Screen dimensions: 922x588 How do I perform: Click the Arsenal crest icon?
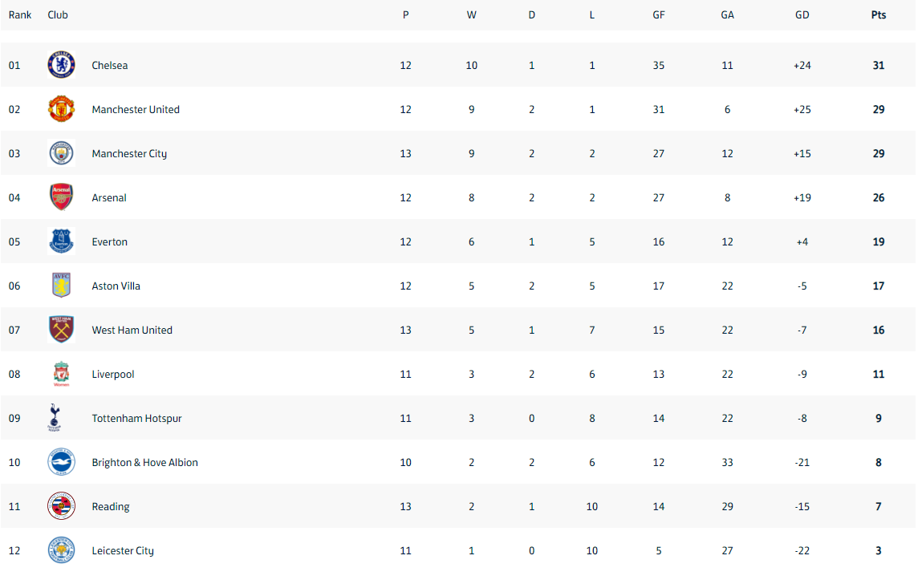click(61, 197)
